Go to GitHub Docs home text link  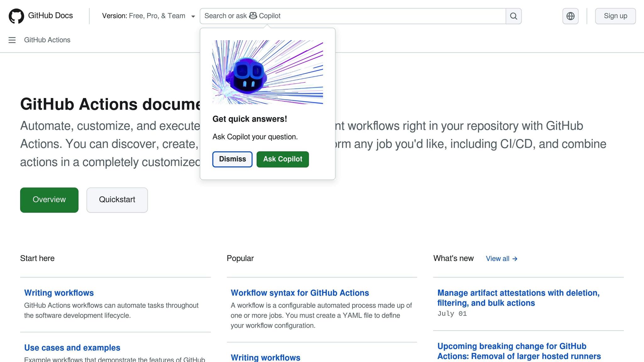tap(50, 16)
